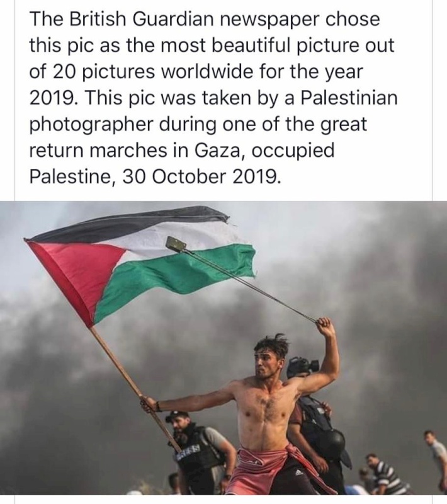Click the camera held behind the man
This screenshot has height=504, width=447.
click(x=302, y=367)
